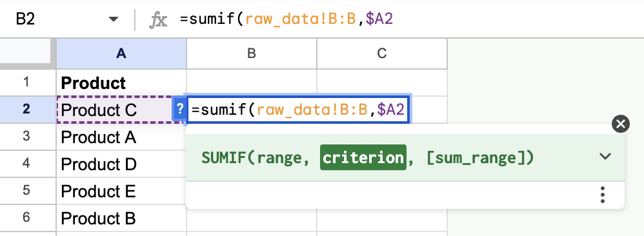Select row 6 header
Image resolution: width=644 pixels, height=236 pixels.
pyautogui.click(x=26, y=217)
